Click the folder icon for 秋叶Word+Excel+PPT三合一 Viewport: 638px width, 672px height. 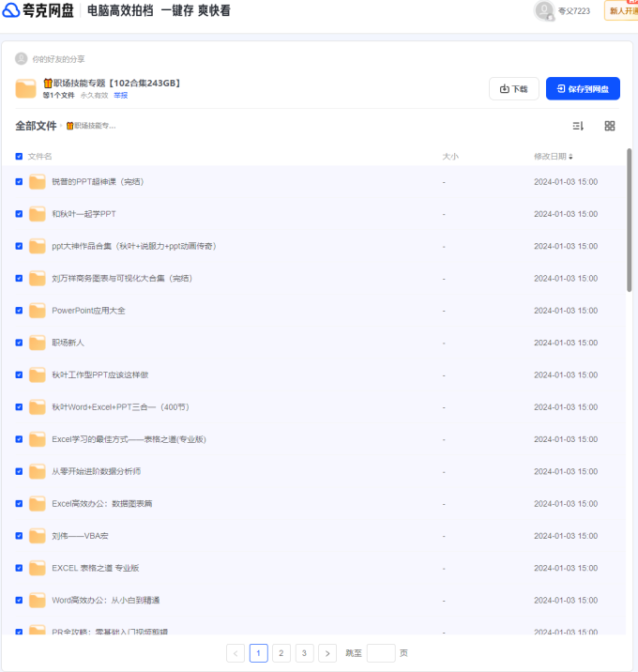point(38,406)
